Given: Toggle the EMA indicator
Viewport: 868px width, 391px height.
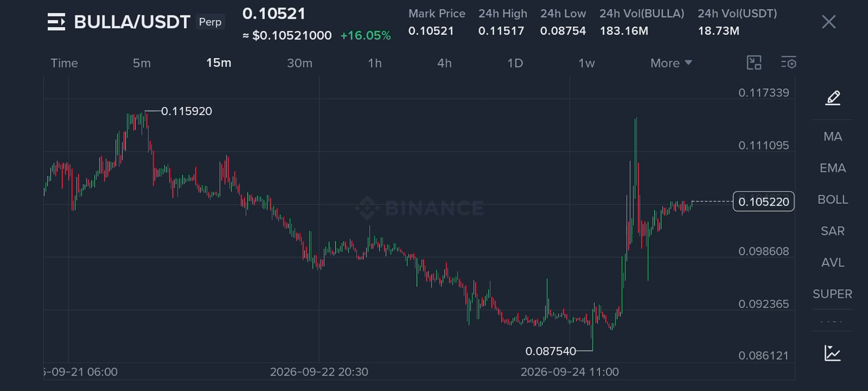Looking at the screenshot, I should click(833, 168).
